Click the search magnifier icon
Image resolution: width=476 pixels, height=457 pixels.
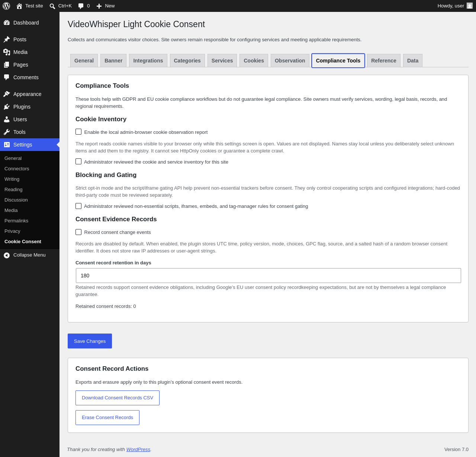(52, 6)
